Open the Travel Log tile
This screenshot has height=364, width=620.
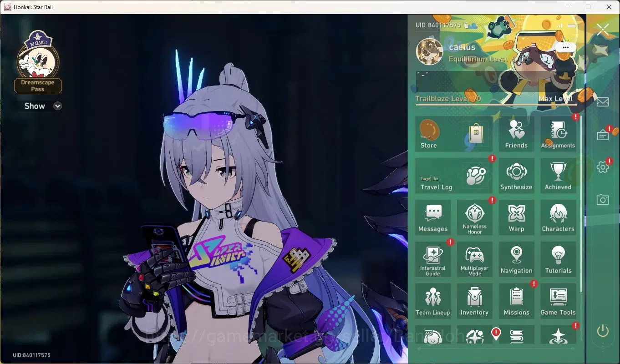[x=453, y=176]
